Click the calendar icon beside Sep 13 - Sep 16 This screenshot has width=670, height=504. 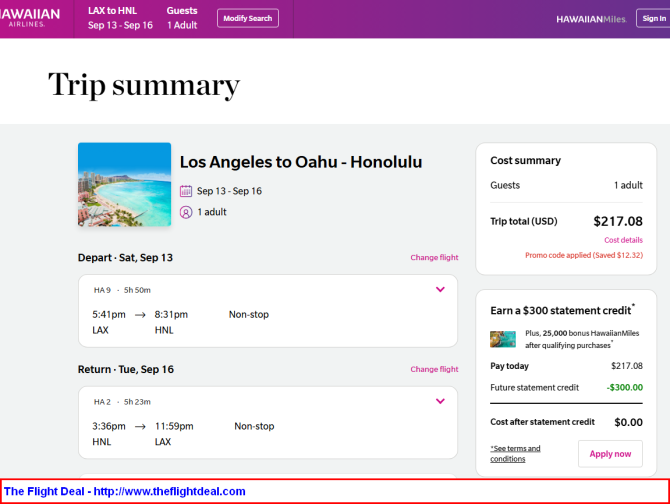coord(186,191)
